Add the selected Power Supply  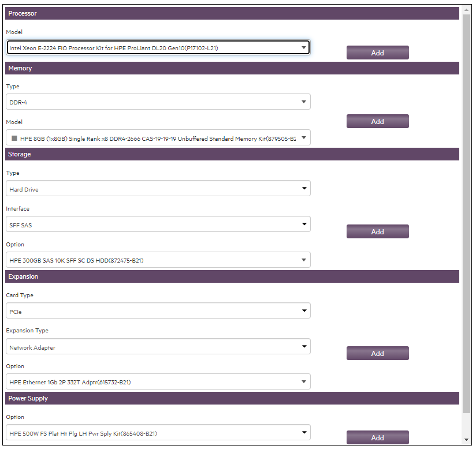coord(378,437)
